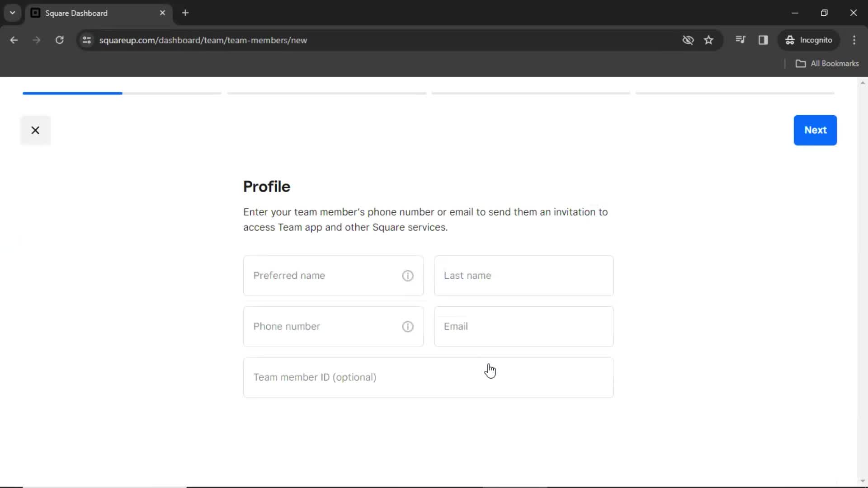Toggle forward navigation arrow
Screen dimensions: 868x488
coord(36,40)
